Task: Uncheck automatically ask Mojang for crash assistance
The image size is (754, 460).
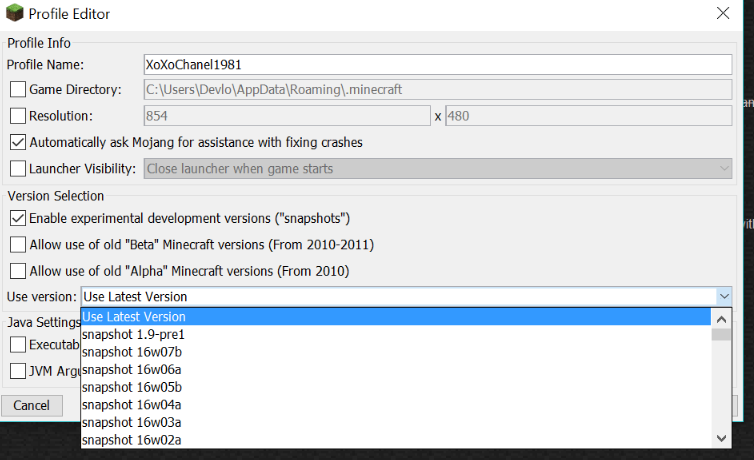Action: pos(18,142)
